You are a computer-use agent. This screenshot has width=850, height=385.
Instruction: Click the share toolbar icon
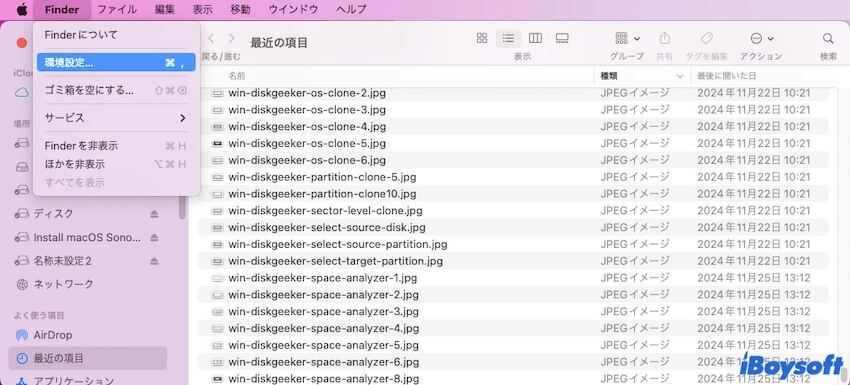tap(664, 38)
